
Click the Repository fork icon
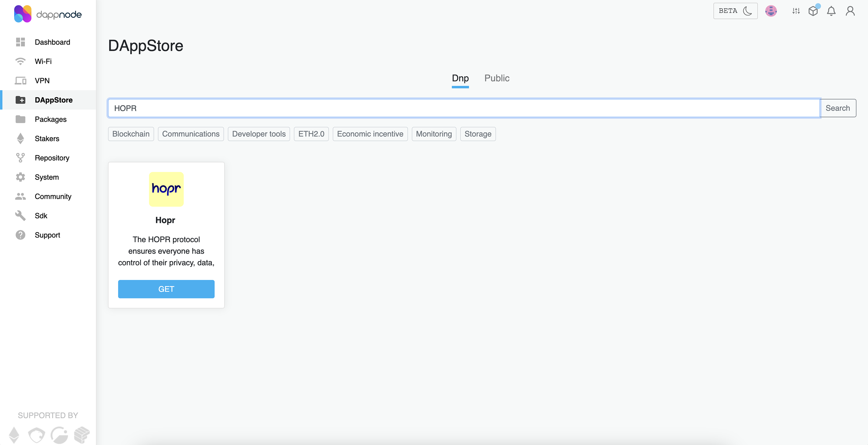coord(20,157)
